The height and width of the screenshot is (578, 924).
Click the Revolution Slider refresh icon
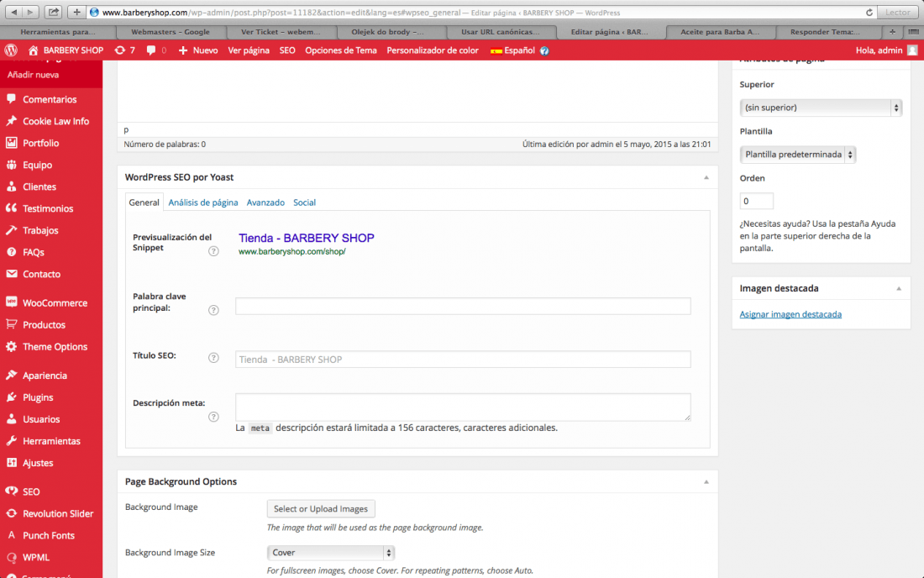click(x=11, y=513)
